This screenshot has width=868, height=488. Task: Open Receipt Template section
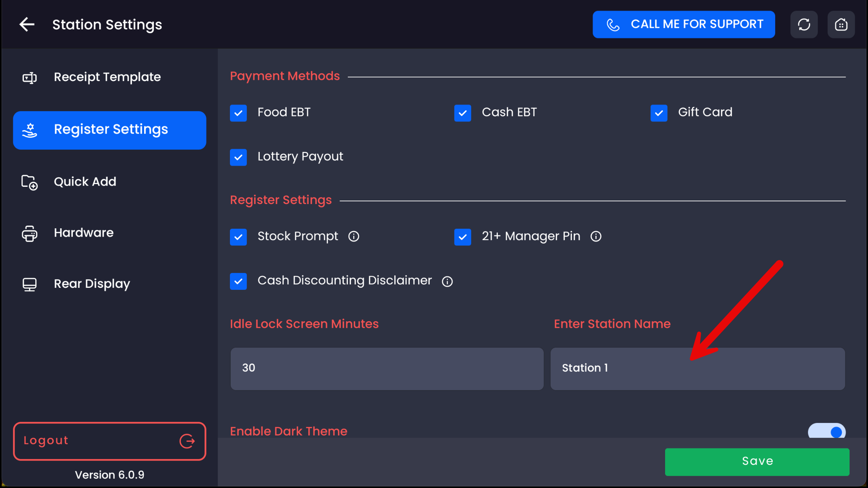(x=107, y=77)
